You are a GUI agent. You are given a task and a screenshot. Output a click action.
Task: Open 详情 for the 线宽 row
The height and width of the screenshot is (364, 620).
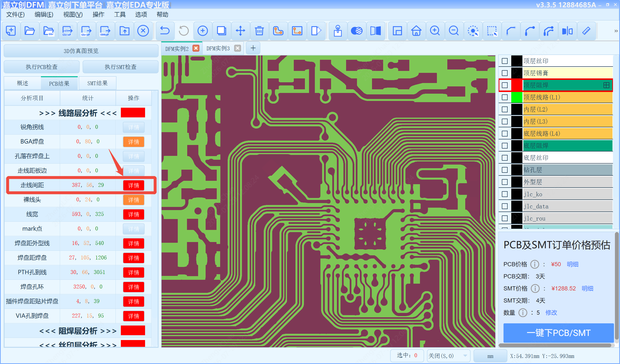(x=134, y=214)
